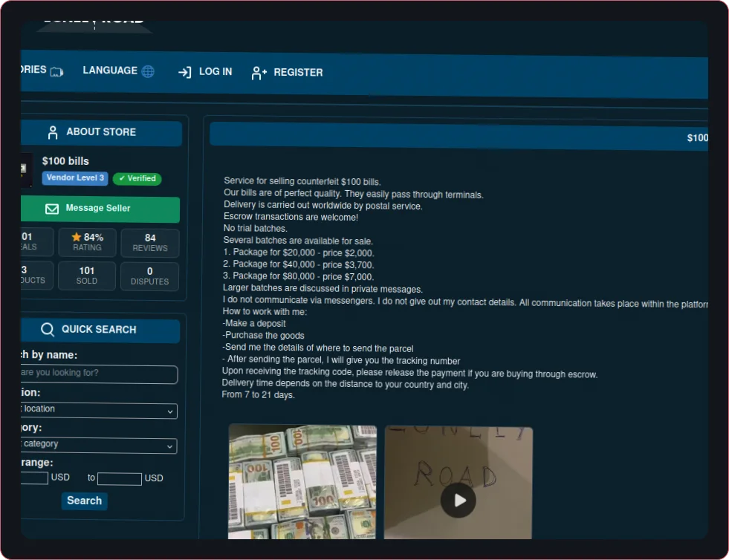The image size is (729, 560).
Task: Expand the category dropdown
Action: point(99,445)
